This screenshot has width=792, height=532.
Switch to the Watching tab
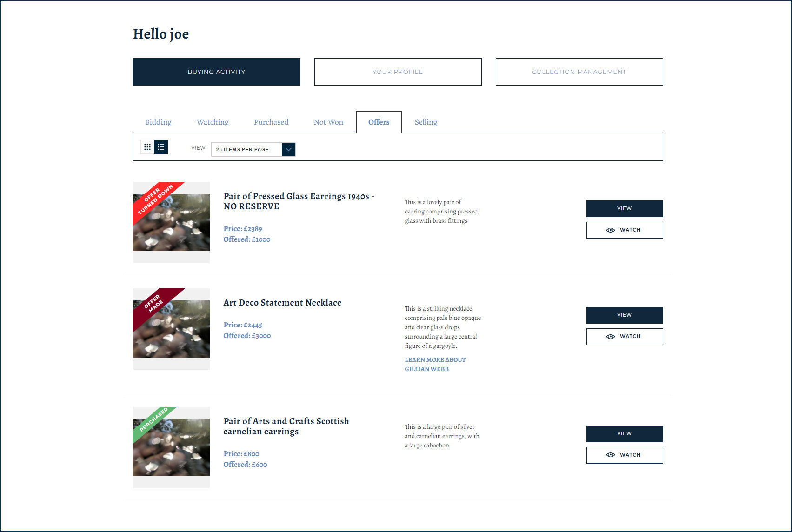pyautogui.click(x=213, y=122)
